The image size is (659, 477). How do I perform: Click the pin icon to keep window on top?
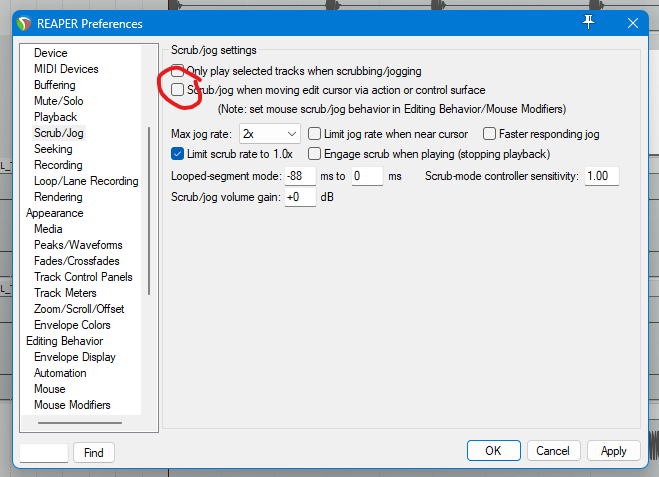(589, 22)
